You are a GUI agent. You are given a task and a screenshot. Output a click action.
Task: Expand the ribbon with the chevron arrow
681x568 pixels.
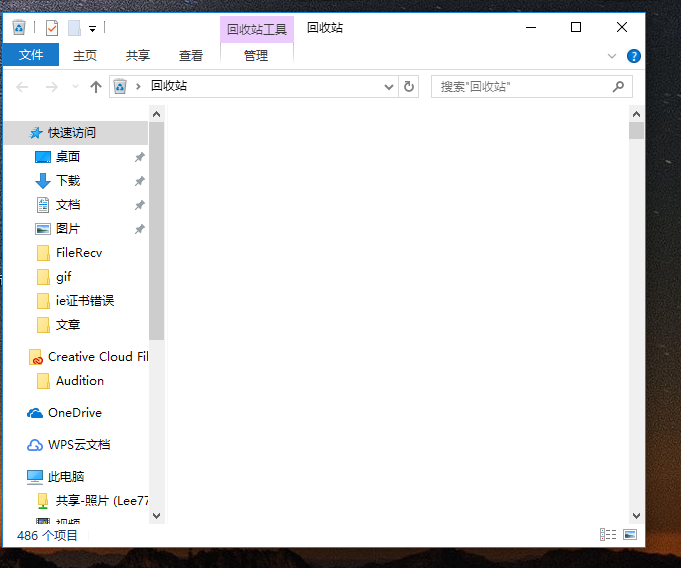(613, 56)
